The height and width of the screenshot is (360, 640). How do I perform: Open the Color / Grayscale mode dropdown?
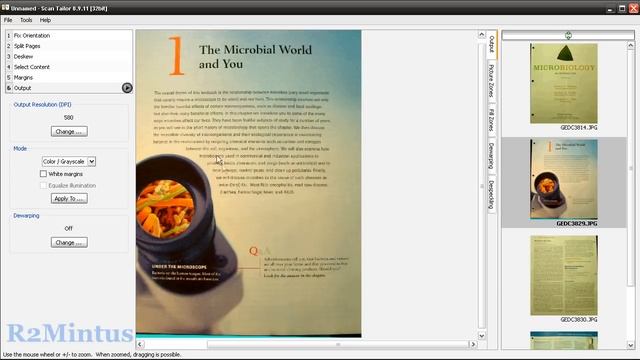(x=69, y=162)
